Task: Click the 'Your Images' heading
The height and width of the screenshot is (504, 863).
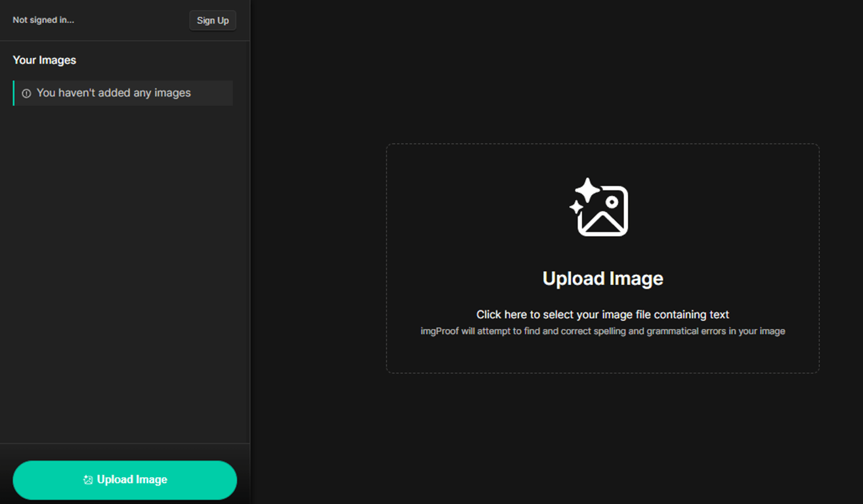Action: [45, 60]
